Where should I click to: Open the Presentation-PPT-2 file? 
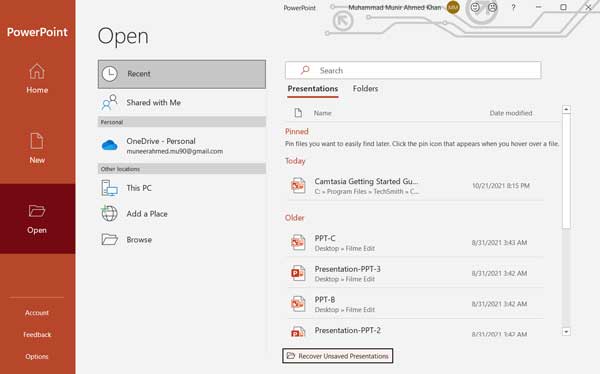click(415, 331)
